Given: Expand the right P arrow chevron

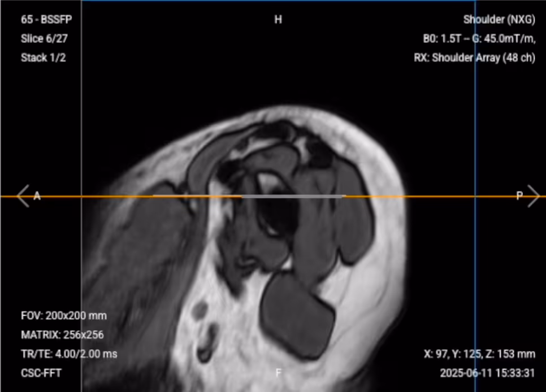Looking at the screenshot, I should tap(534, 195).
